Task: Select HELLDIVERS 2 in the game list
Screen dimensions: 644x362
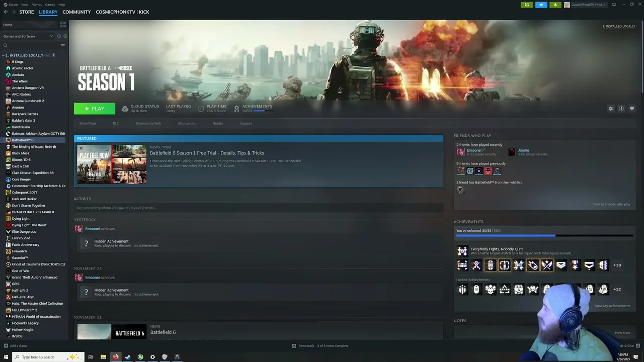Action: tap(24, 310)
